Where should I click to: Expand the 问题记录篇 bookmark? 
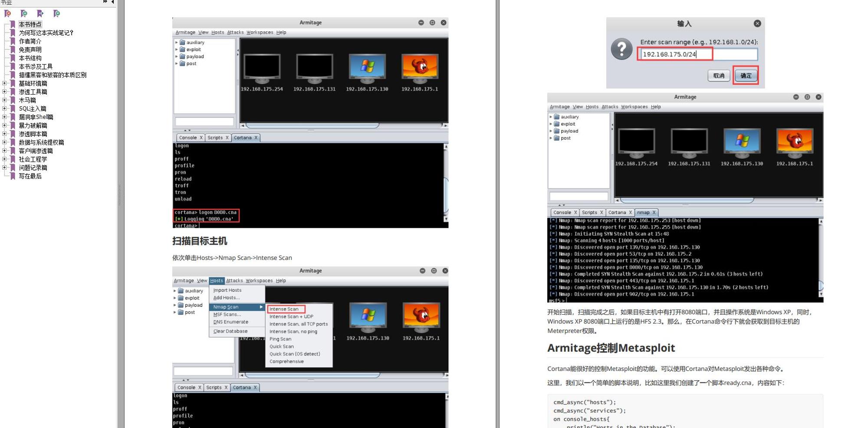click(x=4, y=168)
